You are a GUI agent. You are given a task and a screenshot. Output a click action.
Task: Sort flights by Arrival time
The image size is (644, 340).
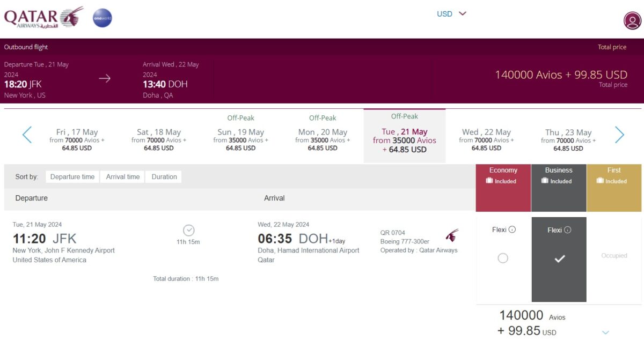123,177
